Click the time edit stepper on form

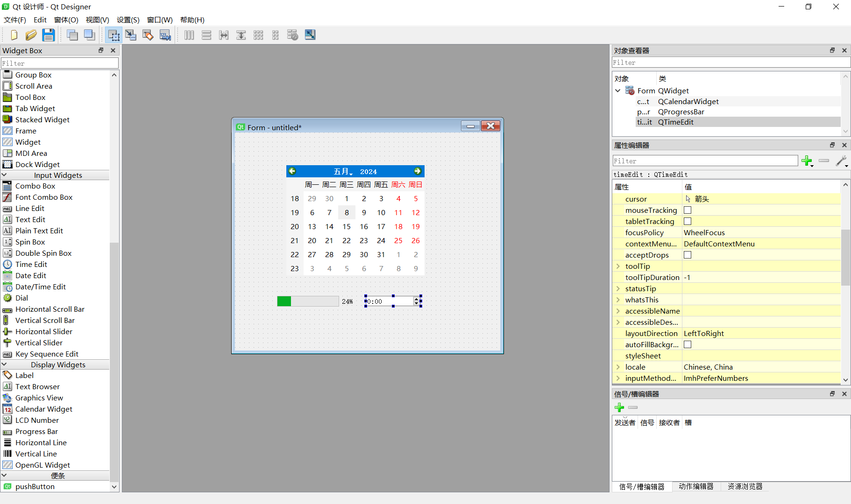[416, 301]
